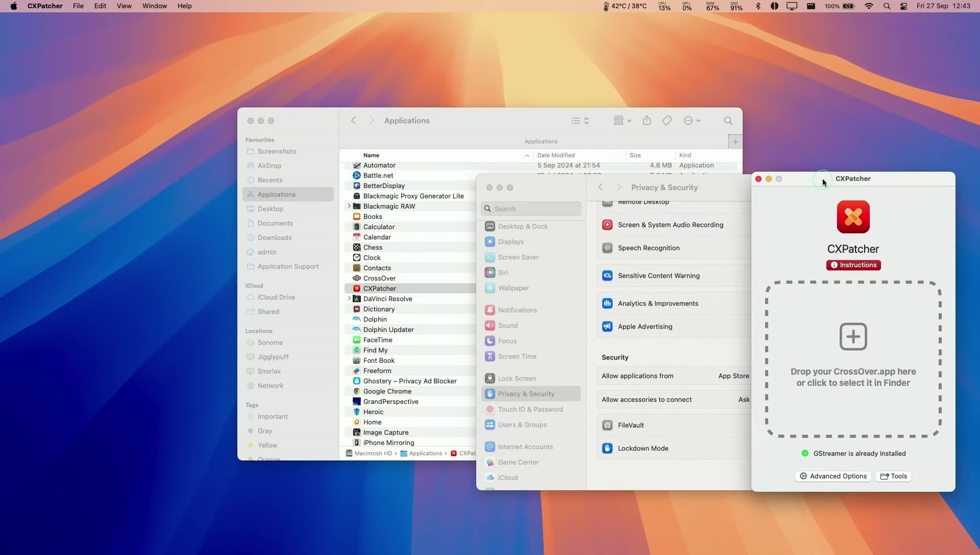Open the File menu
The height and width of the screenshot is (555, 980).
click(78, 6)
